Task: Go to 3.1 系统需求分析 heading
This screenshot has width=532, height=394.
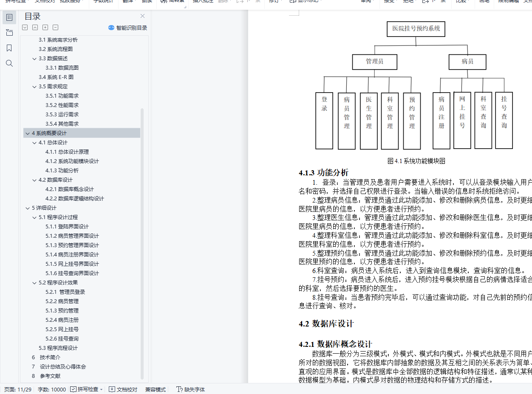Action: click(x=58, y=40)
